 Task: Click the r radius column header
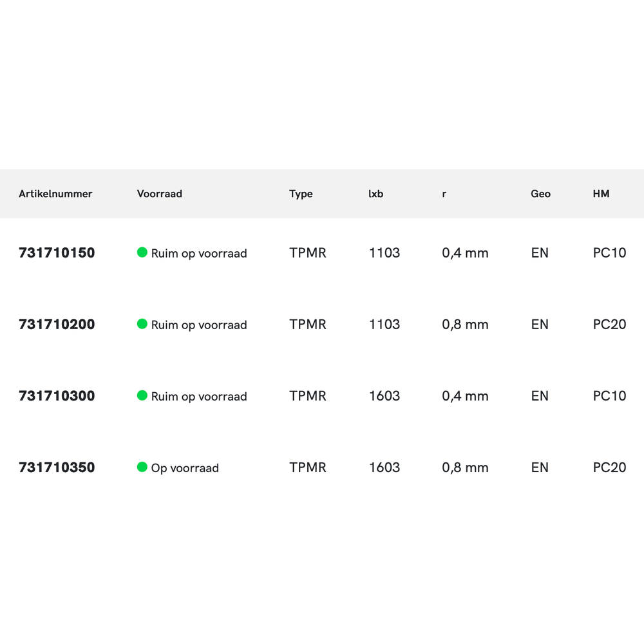(444, 194)
